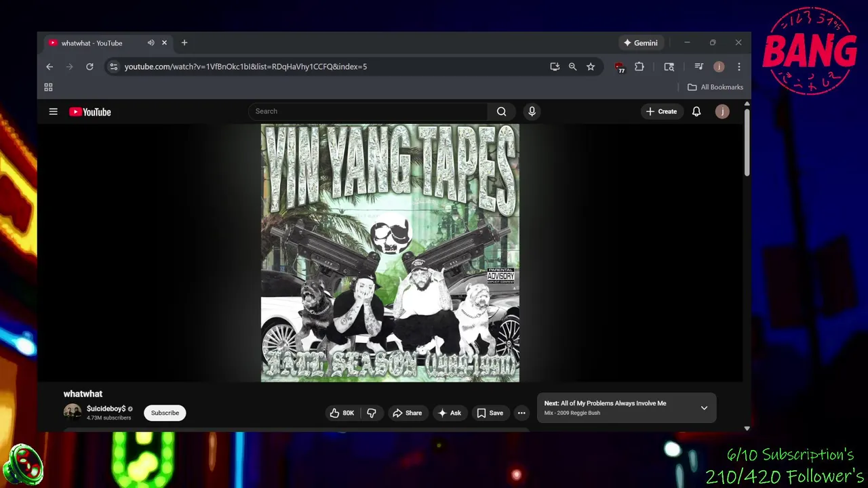Click '4.73M subscribers' text
This screenshot has height=488, width=868.
[x=108, y=418]
